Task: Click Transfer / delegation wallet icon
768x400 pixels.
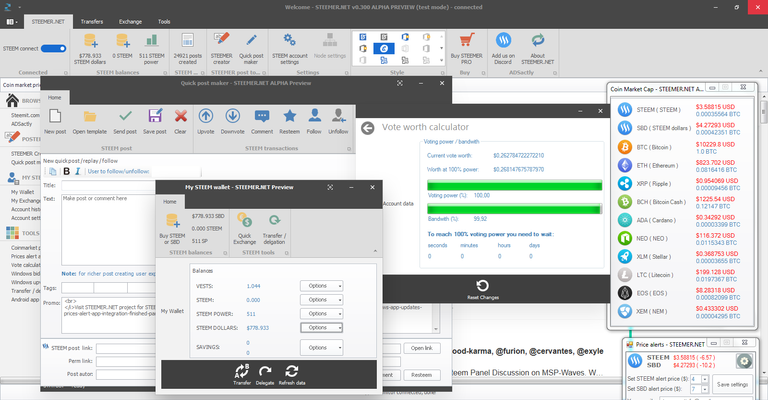Action: [274, 229]
